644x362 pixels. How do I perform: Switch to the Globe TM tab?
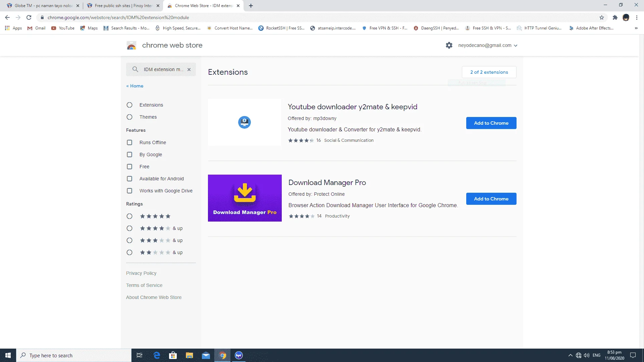tap(43, 6)
